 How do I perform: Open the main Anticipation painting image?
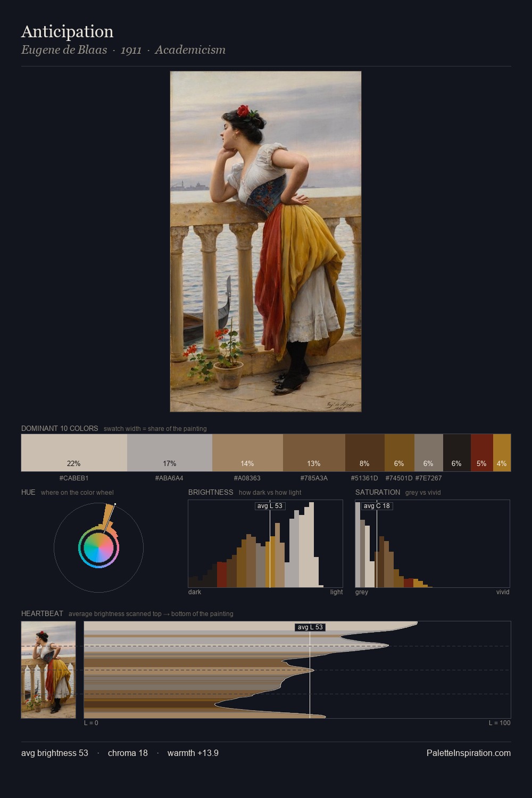265,242
